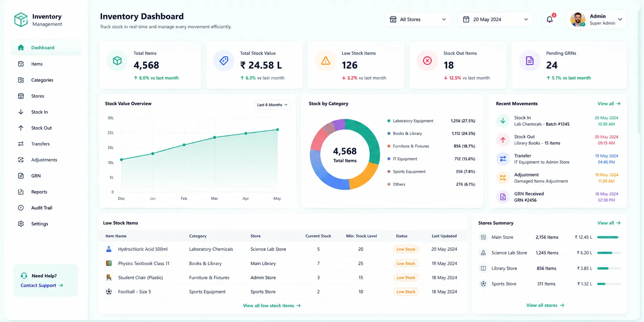Click the headset icon in Need Help
The image size is (644, 322).
[x=24, y=276]
